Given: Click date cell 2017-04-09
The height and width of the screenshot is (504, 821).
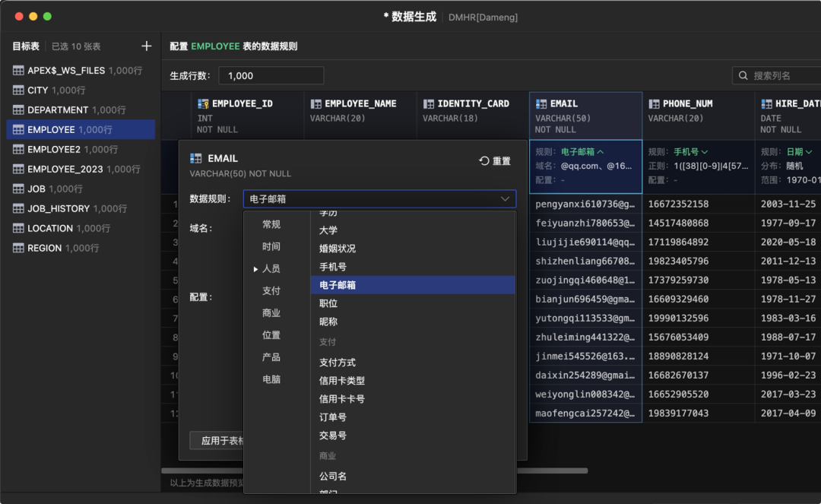Looking at the screenshot, I should point(788,413).
